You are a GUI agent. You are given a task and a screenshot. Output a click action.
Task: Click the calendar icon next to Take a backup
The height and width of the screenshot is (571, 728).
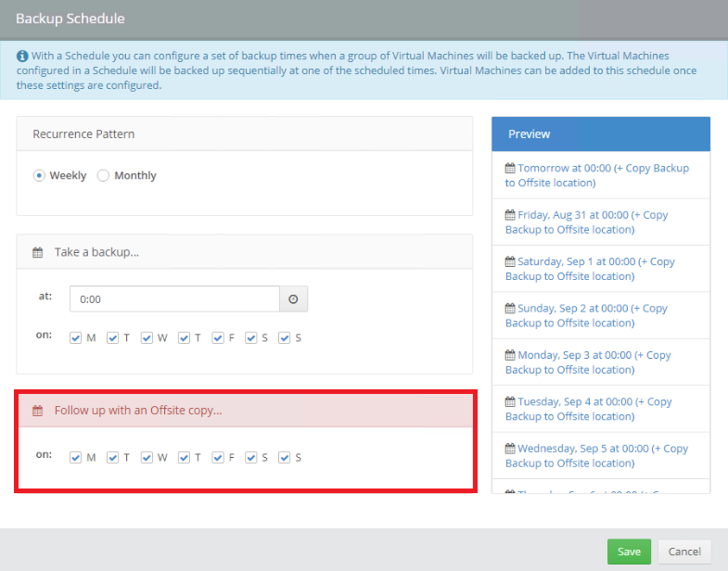(x=38, y=252)
